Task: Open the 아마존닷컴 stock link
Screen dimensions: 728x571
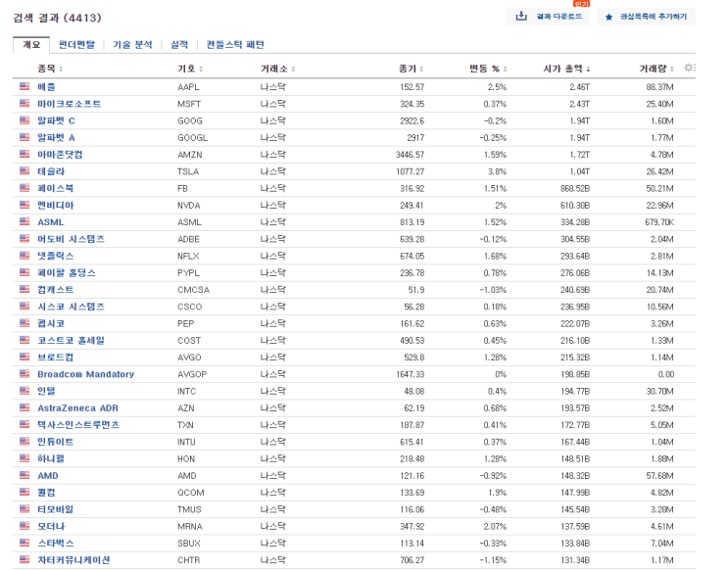Action: click(60, 154)
